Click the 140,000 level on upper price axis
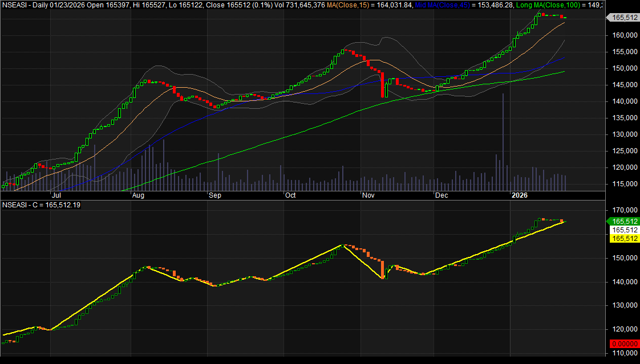Viewport: 640px width, 364px height. click(x=623, y=101)
